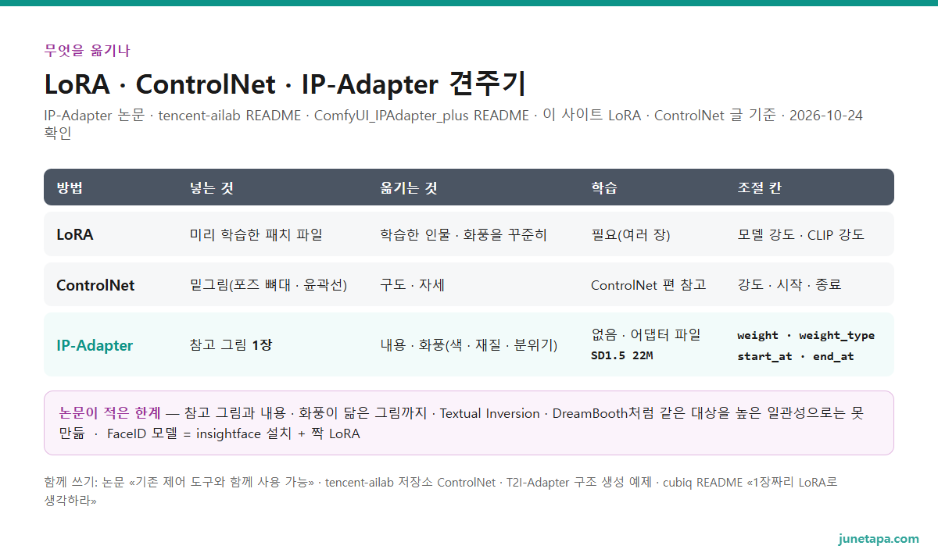
Task: Select the '조절 칸' column header
Action: pos(760,187)
